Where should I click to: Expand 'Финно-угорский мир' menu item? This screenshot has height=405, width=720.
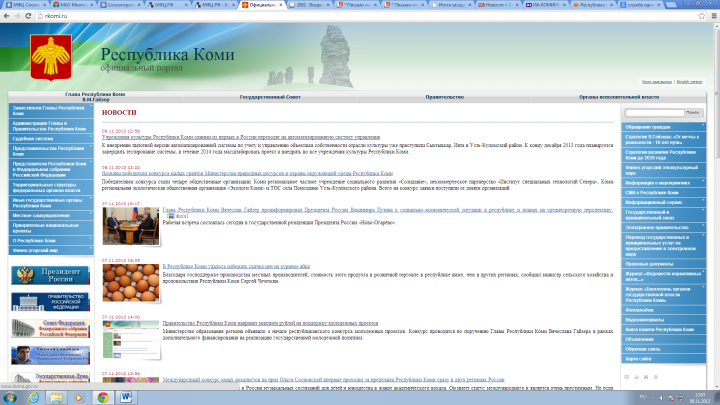(x=51, y=250)
